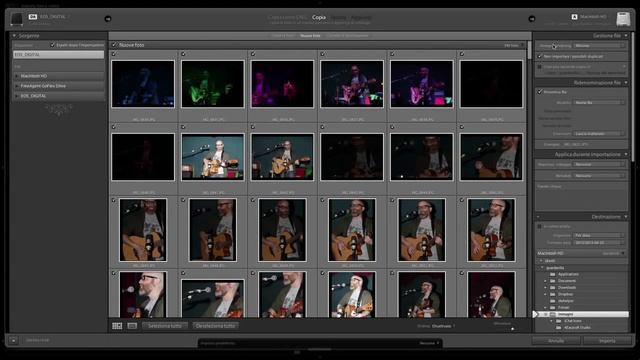The width and height of the screenshot is (640, 360).
Task: Open the Dropbox folder icon in destination tree
Action: tap(553, 294)
